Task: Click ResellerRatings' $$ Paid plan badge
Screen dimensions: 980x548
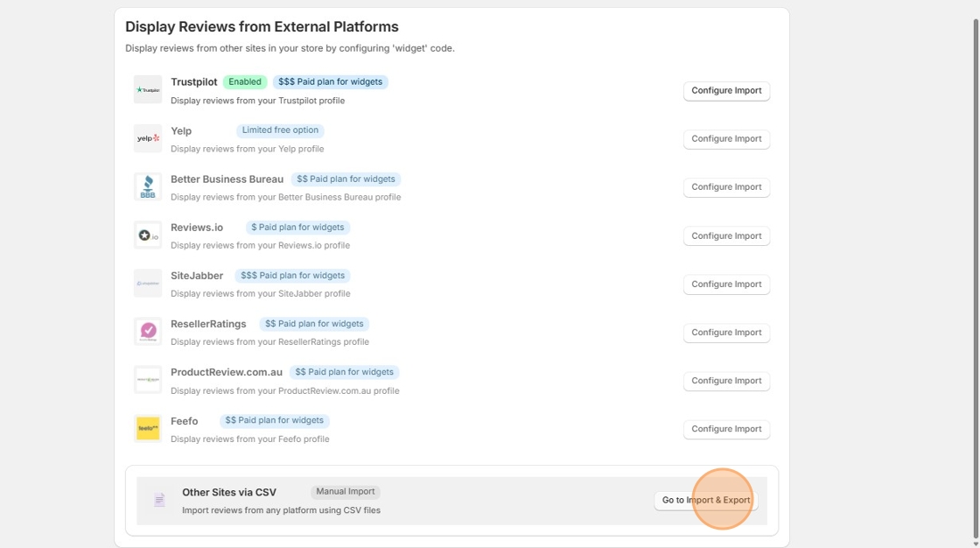Action: [314, 323]
